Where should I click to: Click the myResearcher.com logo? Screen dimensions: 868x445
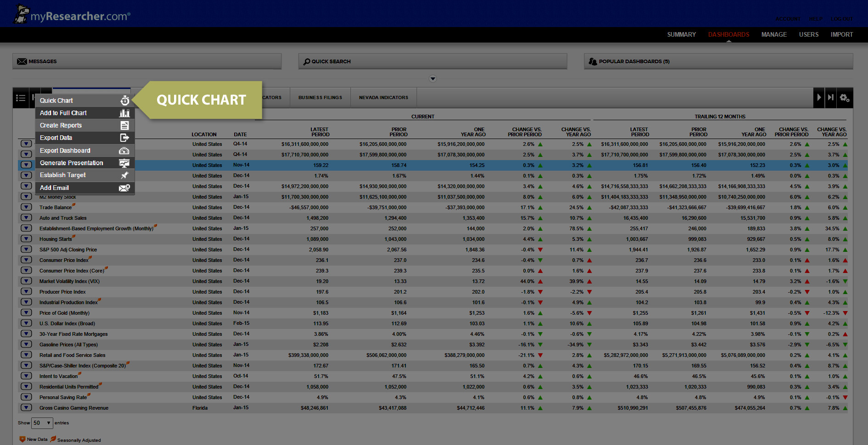pos(72,14)
